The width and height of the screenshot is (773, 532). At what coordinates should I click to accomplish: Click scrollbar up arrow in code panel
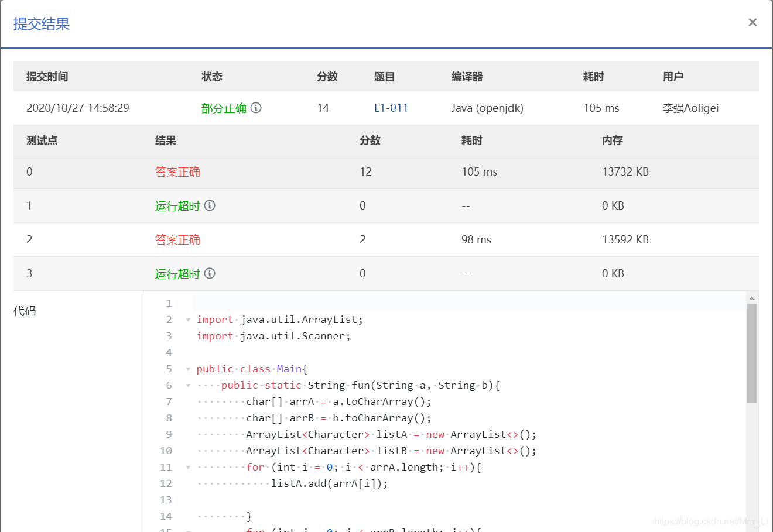pyautogui.click(x=753, y=298)
